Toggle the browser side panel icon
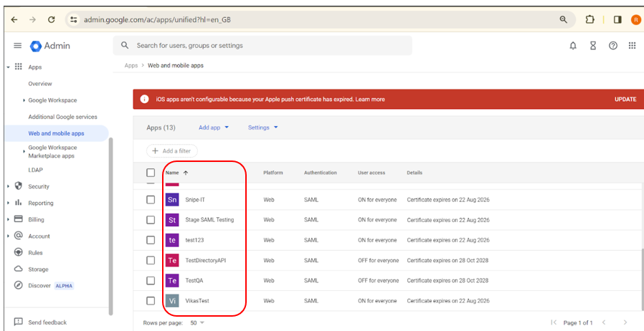This screenshot has width=644, height=331. tap(617, 19)
